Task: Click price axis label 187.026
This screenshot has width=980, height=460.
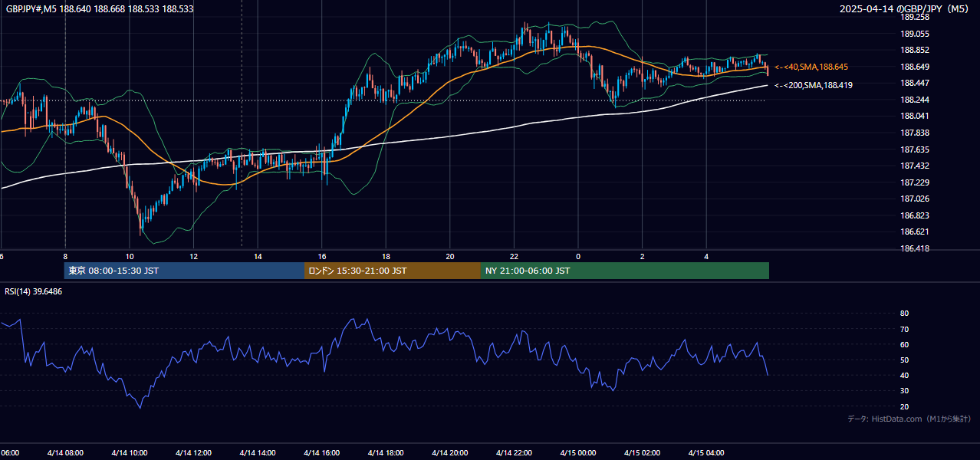Action: click(x=915, y=199)
